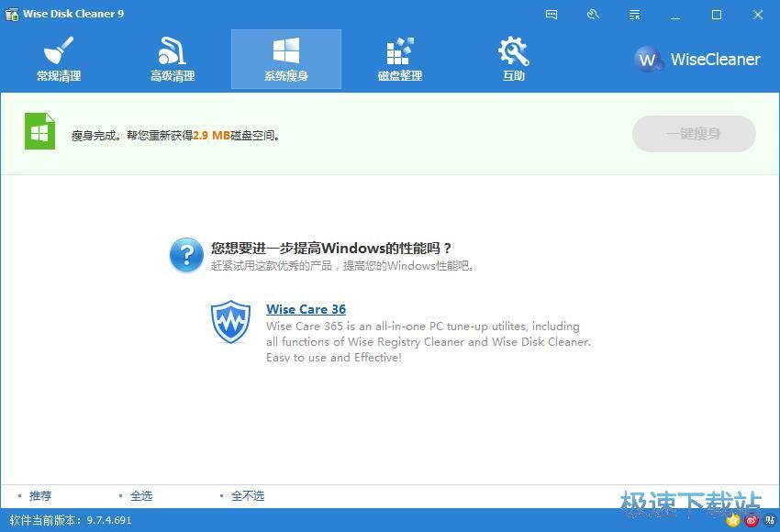Click the 您想要进一步提高Windows的性能吗 heading
The width and height of the screenshot is (780, 532).
330,248
